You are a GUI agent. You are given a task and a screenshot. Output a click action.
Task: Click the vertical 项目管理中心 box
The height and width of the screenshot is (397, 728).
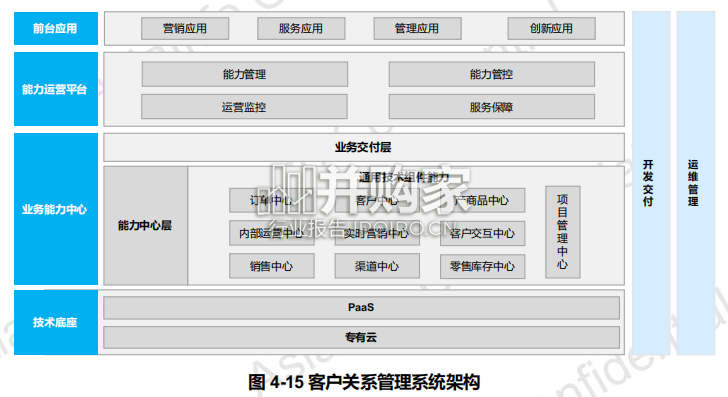[563, 232]
